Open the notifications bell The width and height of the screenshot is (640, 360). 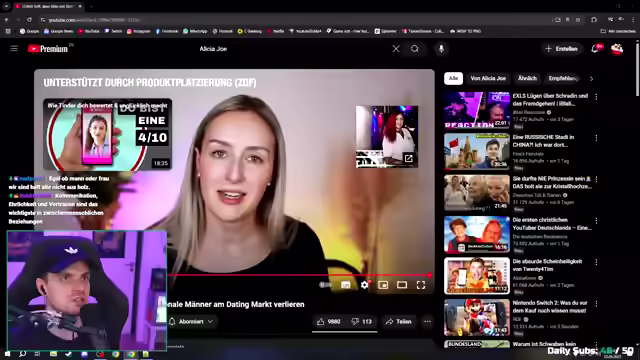595,49
